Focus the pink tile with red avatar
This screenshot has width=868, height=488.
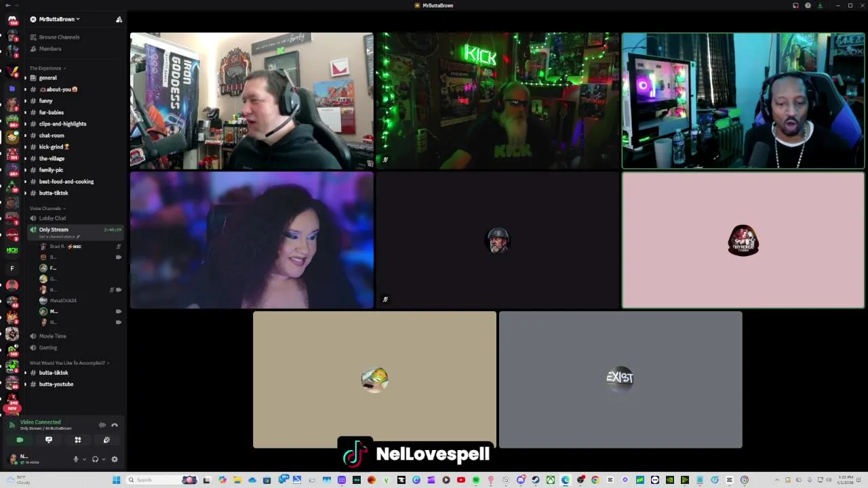(x=743, y=240)
